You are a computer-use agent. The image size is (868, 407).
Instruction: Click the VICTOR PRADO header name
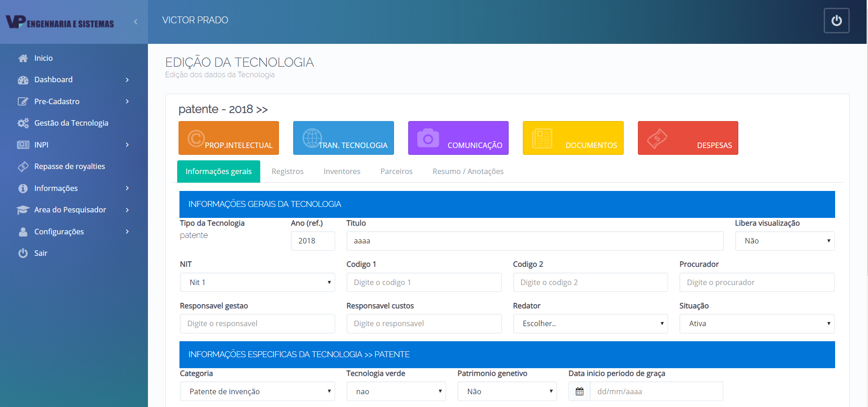click(x=195, y=20)
